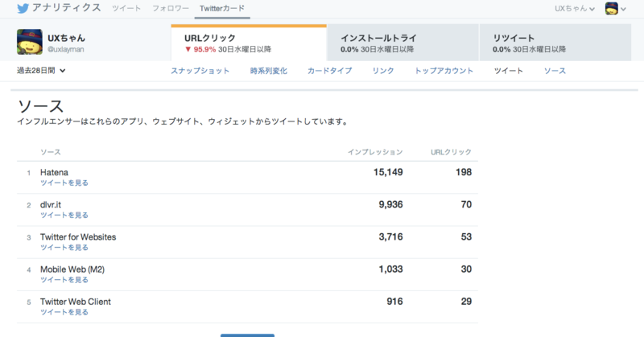Screen dimensions: 644x337
Task: Jump to the 時系列変化 section
Action: 269,71
